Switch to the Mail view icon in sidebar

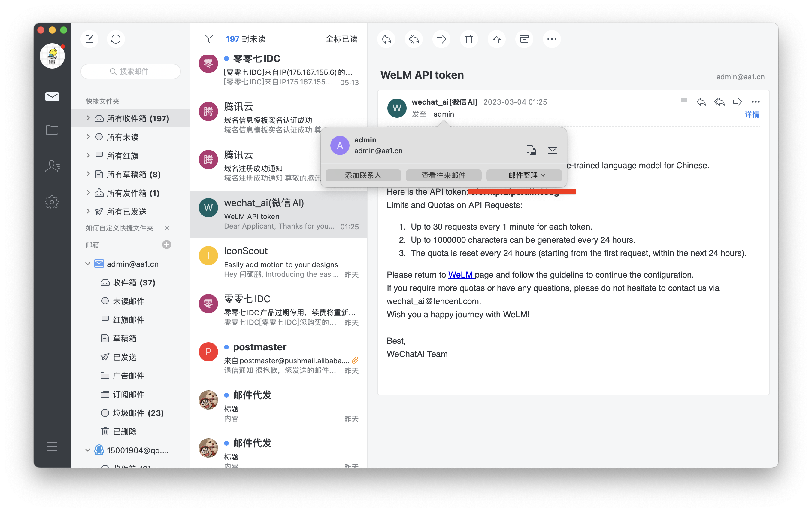pos(52,97)
